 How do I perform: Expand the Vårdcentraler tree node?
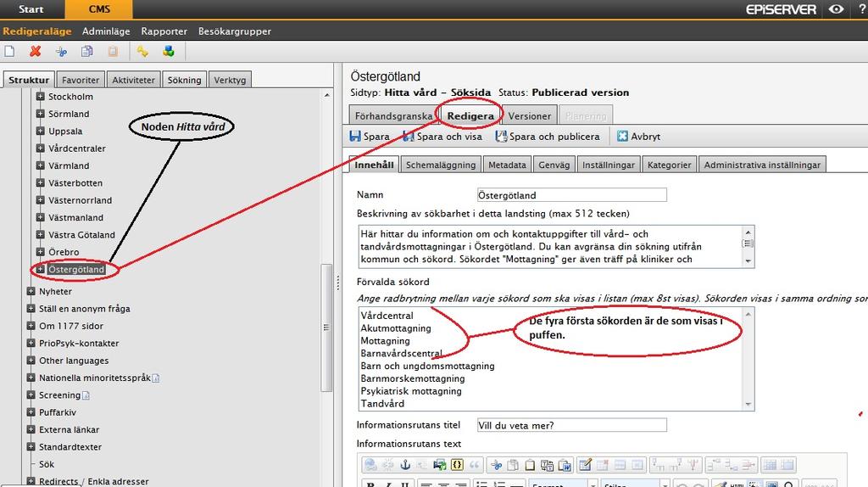tap(40, 148)
